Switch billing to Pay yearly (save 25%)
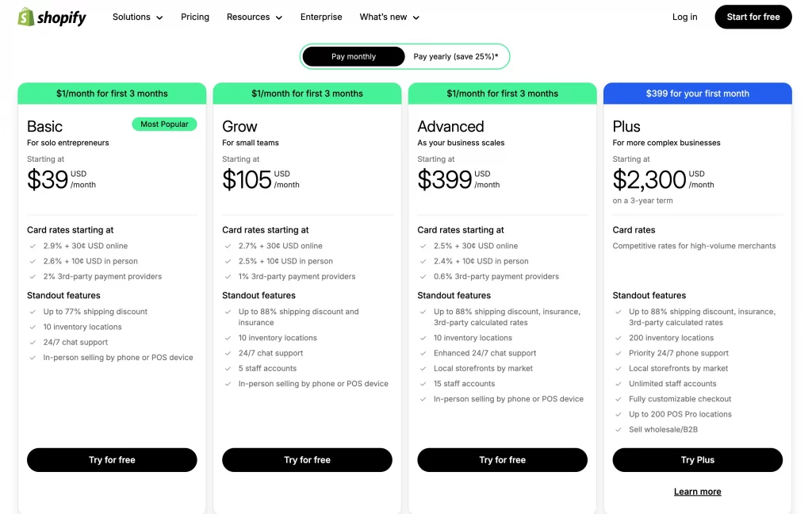Image resolution: width=812 pixels, height=514 pixels. (x=455, y=56)
